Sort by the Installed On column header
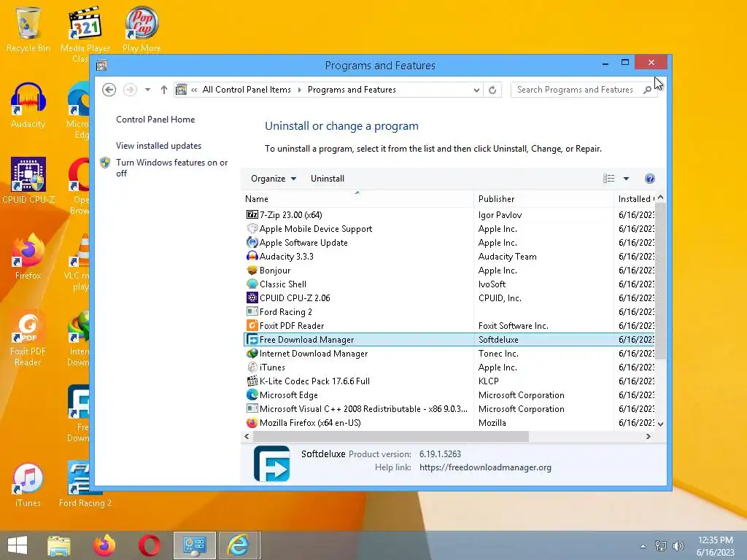 (635, 198)
